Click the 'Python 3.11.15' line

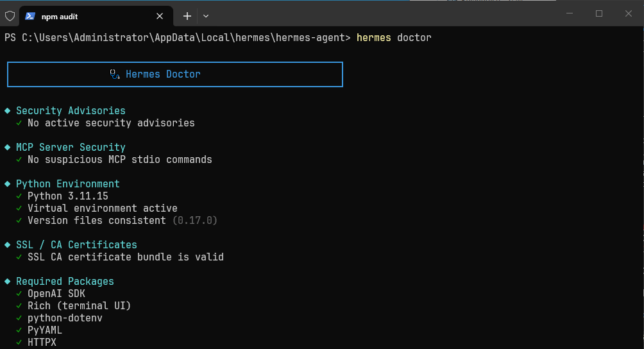[68, 196]
